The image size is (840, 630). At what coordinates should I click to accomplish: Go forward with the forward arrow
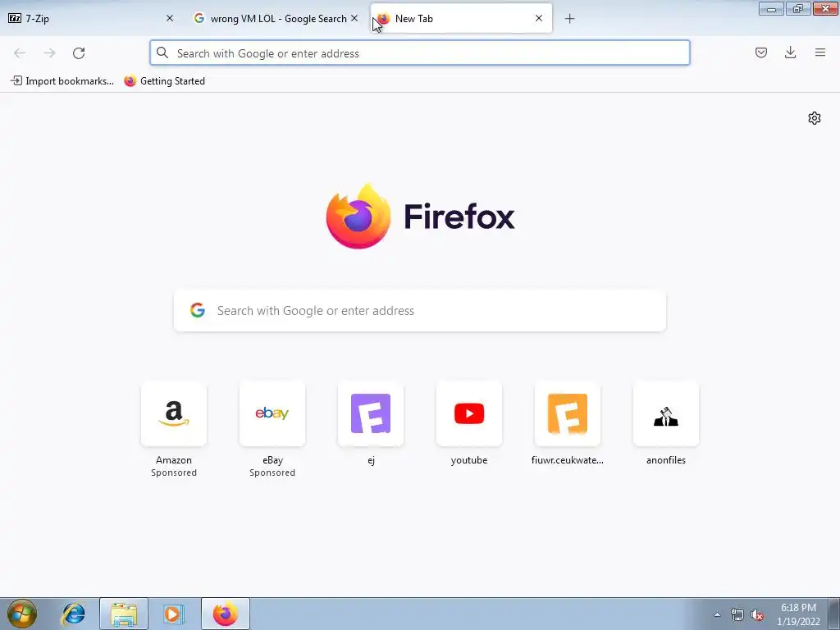(x=49, y=53)
